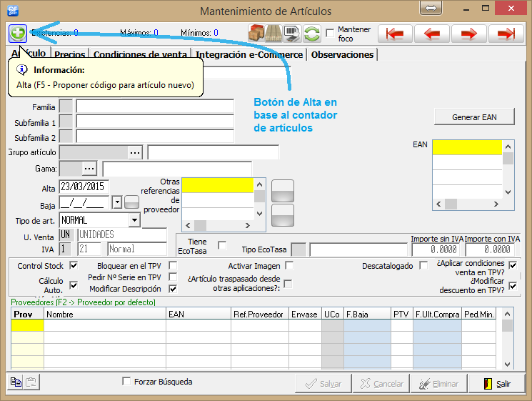Select yellow Prov cell in Proveedores grid

tap(27, 325)
